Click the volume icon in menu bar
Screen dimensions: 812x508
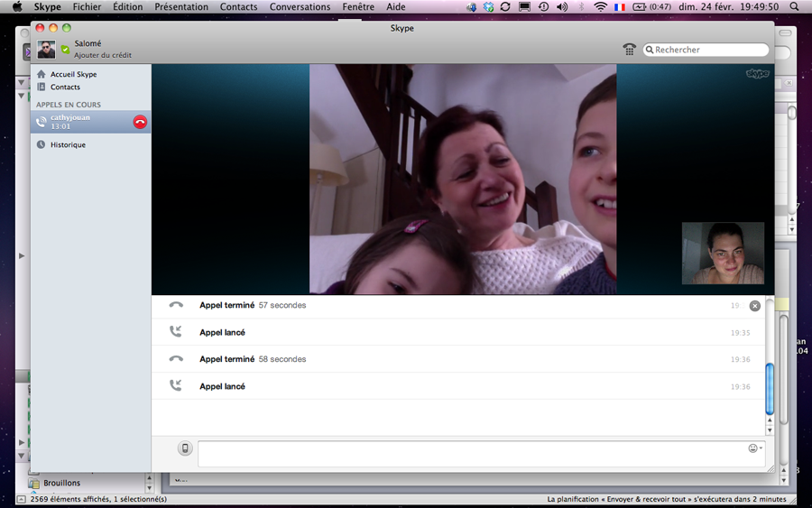(x=562, y=6)
